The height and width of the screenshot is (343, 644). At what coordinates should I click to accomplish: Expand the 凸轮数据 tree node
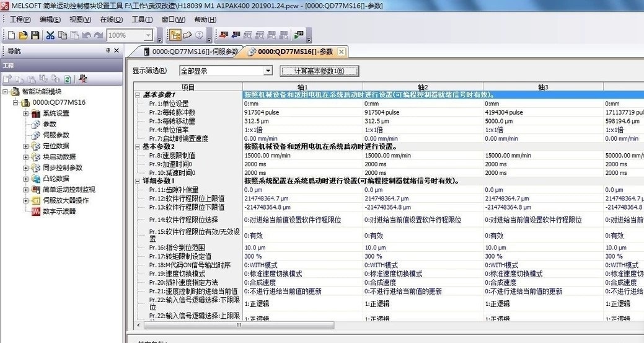coord(26,179)
